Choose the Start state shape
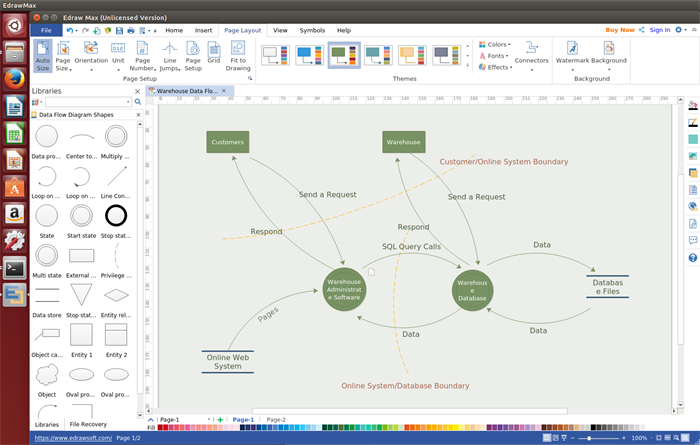This screenshot has width=700, height=445. 81,215
